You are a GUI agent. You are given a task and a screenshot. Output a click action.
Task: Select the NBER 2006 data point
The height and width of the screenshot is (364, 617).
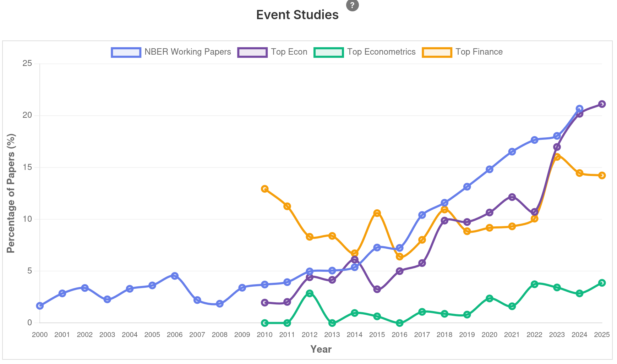[x=175, y=276]
